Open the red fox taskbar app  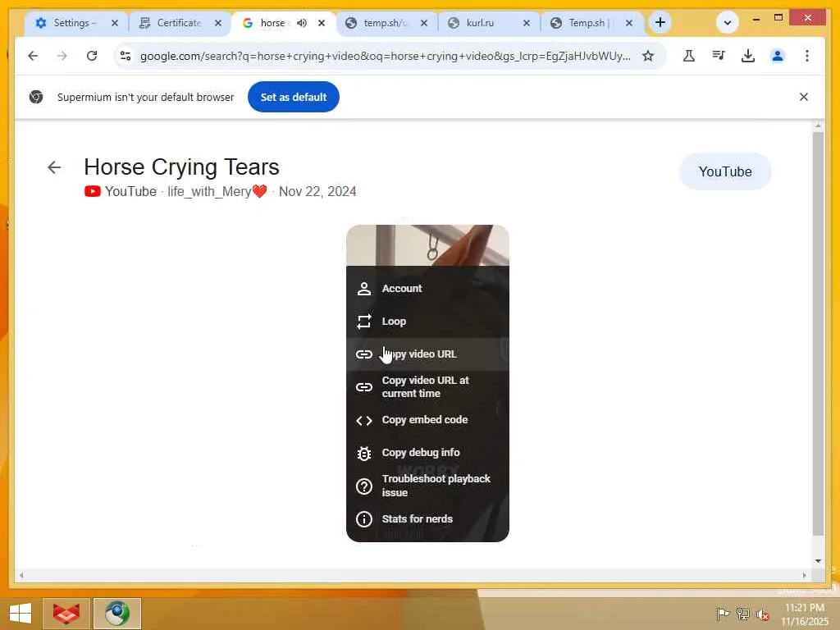coord(66,614)
